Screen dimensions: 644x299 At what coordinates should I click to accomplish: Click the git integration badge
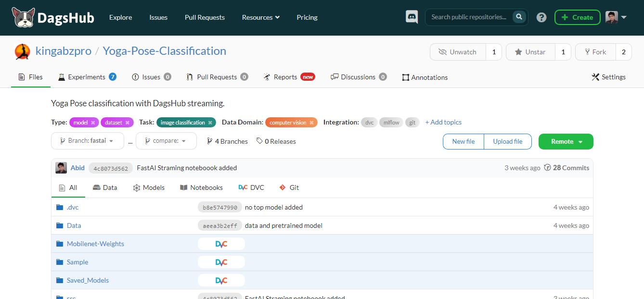click(412, 122)
